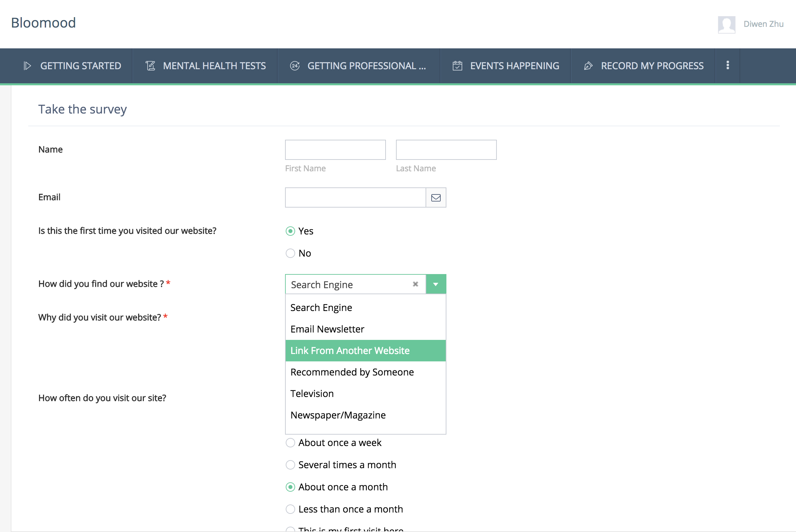
Task: Open the Events Happening menu tab
Action: coord(514,66)
